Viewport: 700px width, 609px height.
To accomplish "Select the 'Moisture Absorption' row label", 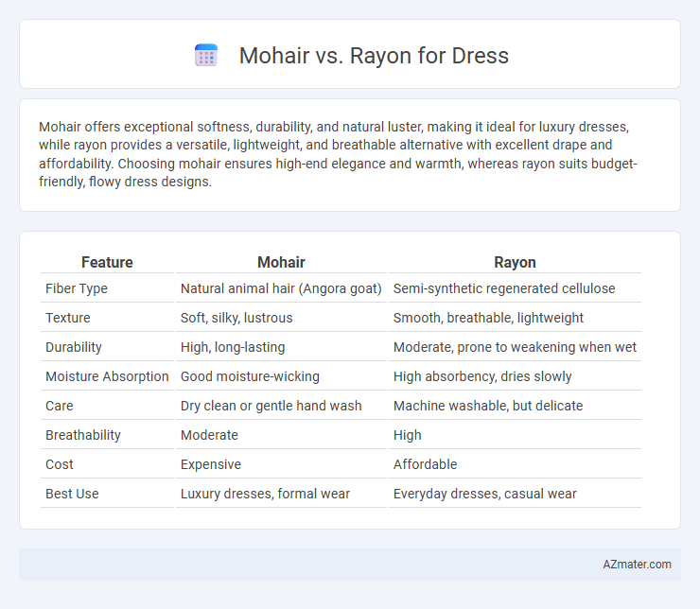I will [107, 376].
